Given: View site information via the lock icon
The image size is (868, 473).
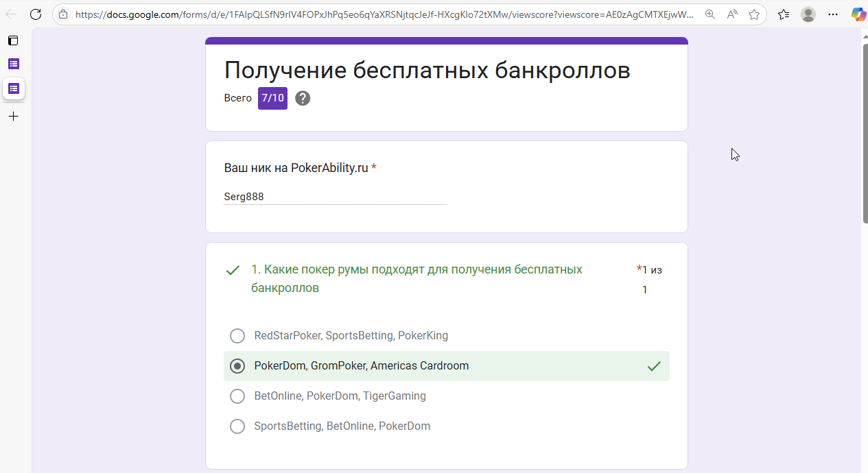Looking at the screenshot, I should (x=63, y=14).
